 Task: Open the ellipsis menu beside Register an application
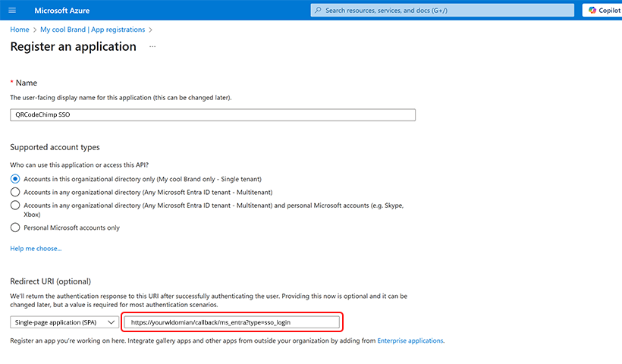(x=152, y=47)
